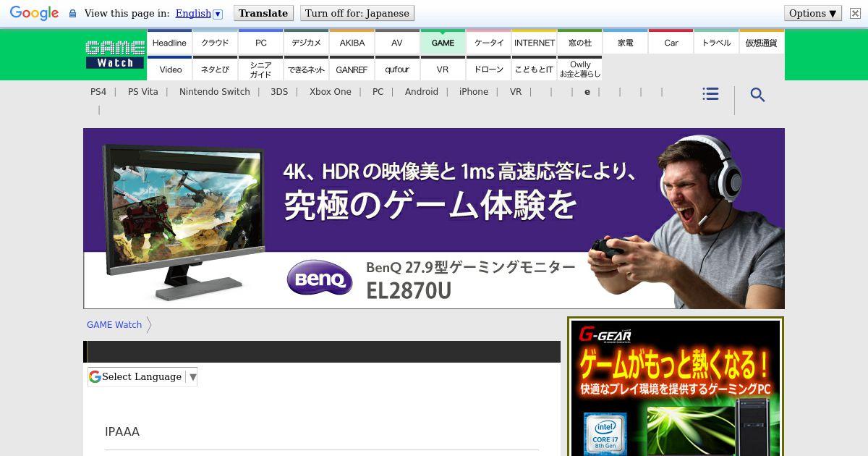Viewport: 868px width, 456px height.
Task: Click the Translate button
Action: click(x=263, y=13)
